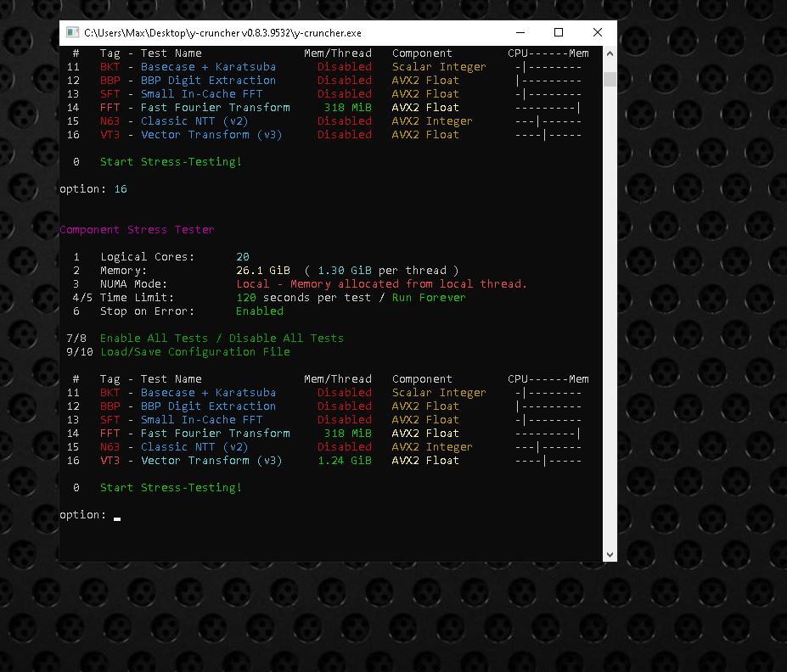Click lower 'AVX2 Integer' component text

[431, 447]
